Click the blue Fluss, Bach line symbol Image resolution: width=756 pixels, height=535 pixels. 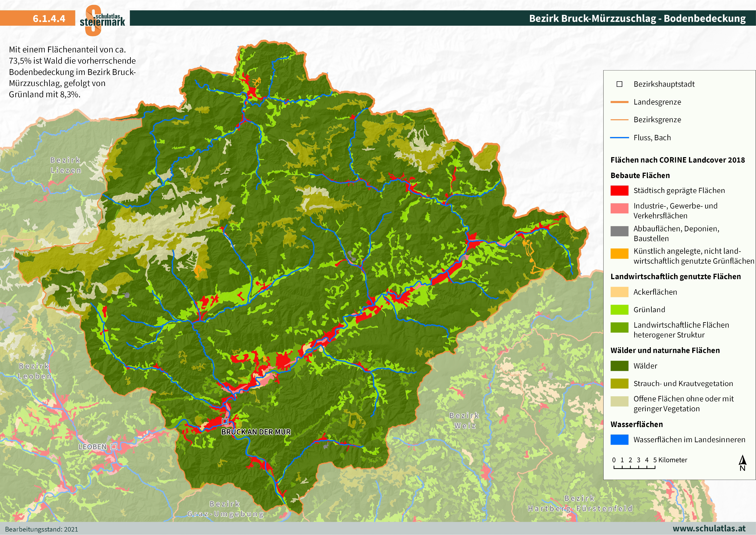619,138
